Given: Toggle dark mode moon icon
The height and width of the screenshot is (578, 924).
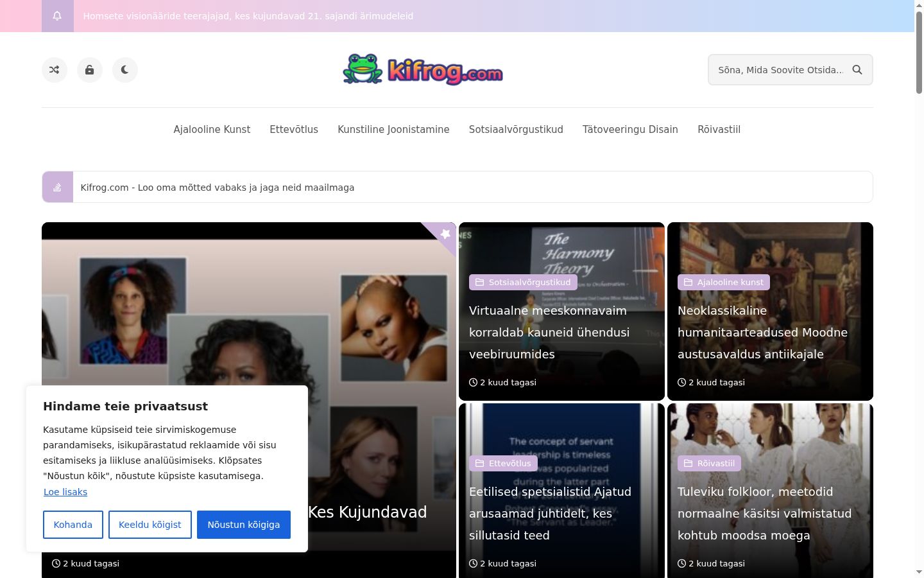Looking at the screenshot, I should pos(125,70).
